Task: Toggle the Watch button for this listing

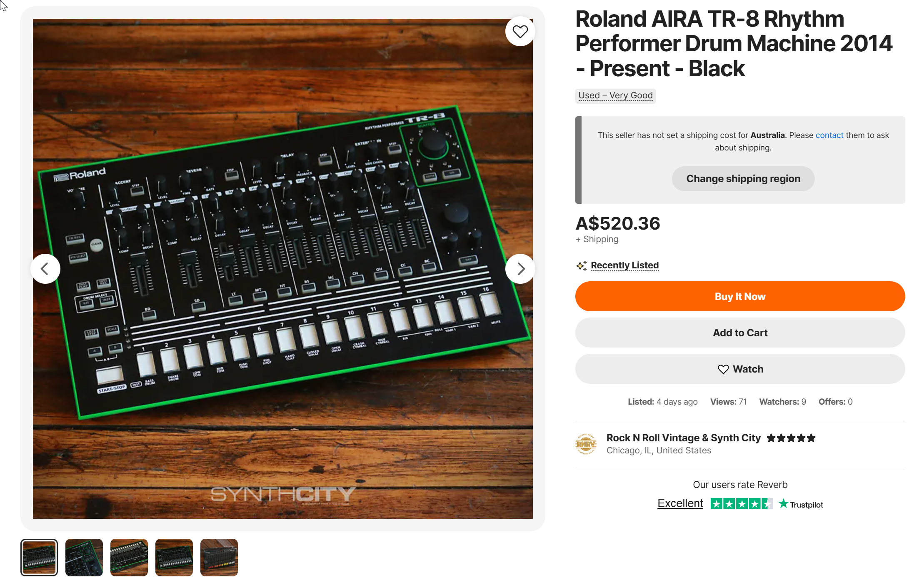Action: tap(740, 369)
